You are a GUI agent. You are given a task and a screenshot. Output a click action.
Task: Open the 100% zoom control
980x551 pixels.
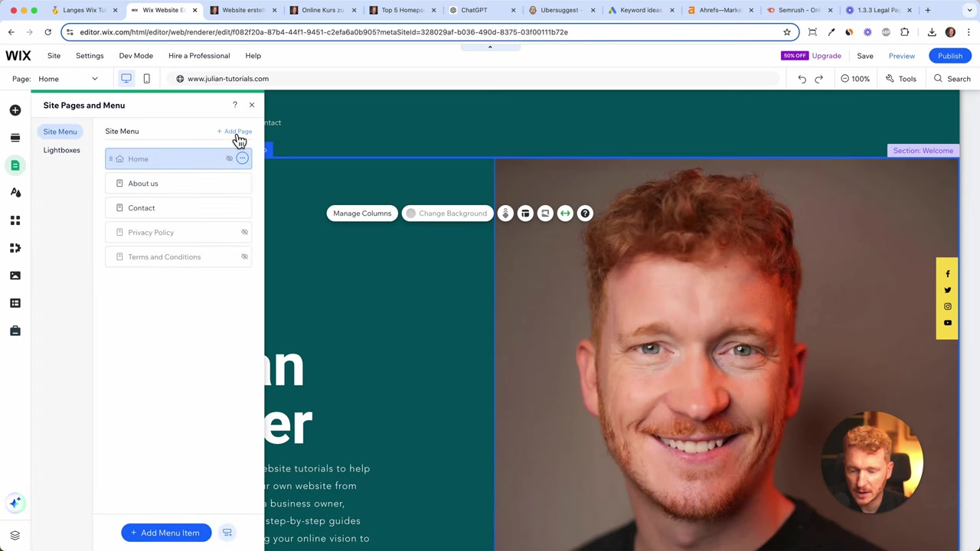pos(855,79)
